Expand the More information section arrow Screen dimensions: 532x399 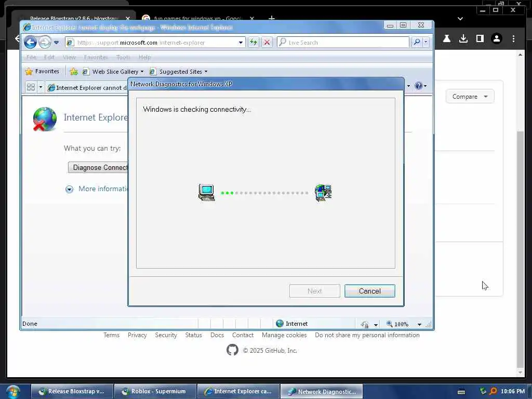point(69,189)
